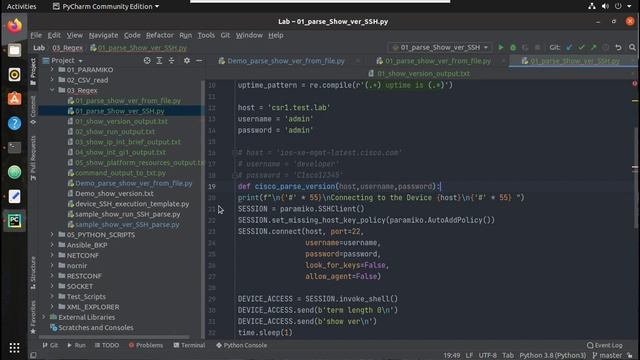Open the Python Console tool window
Screen dimensions: 640x360
pos(241,345)
